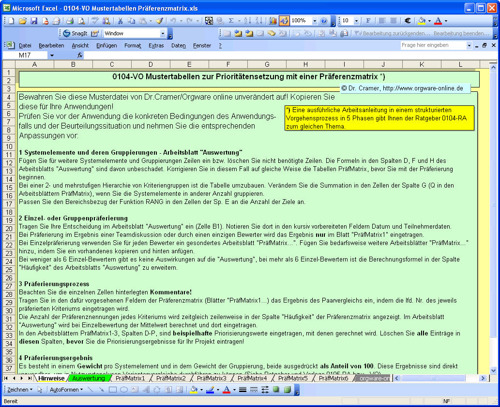Viewport: 500px width, 407px height.
Task: Click the line color pen in the drawing toolbar
Action: click(x=210, y=389)
